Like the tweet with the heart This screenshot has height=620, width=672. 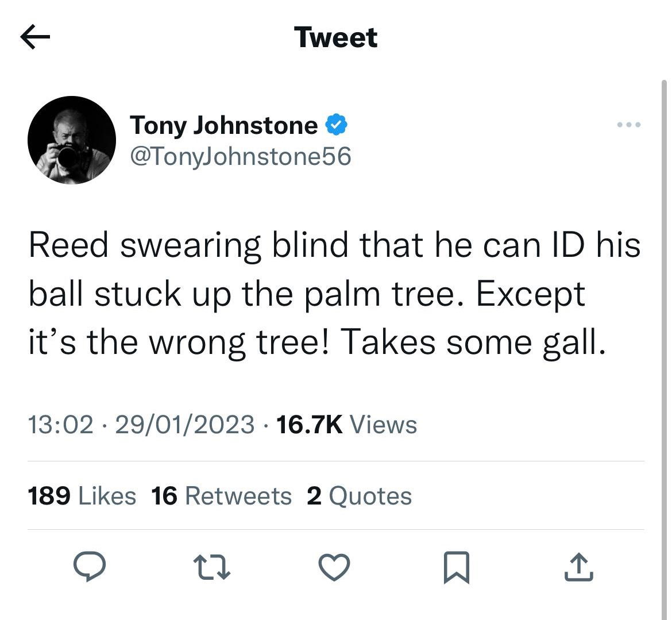tap(334, 567)
